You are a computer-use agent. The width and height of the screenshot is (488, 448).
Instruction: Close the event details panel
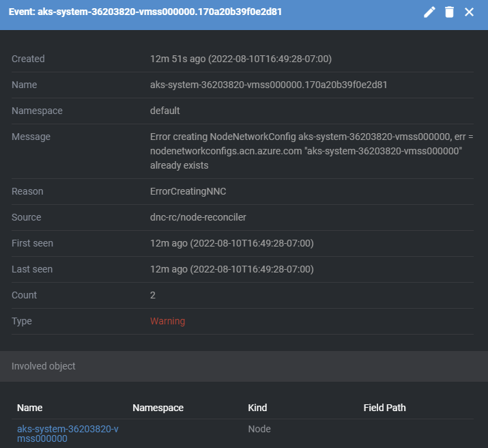coord(469,12)
